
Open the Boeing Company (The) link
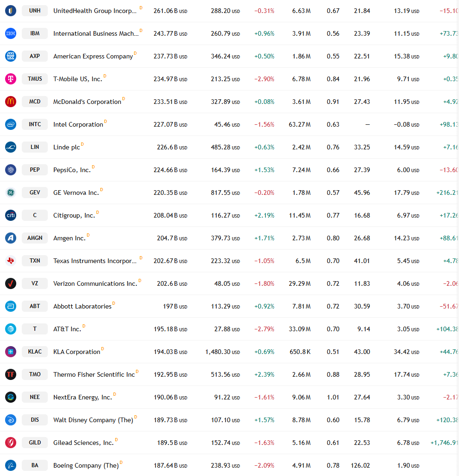click(86, 466)
